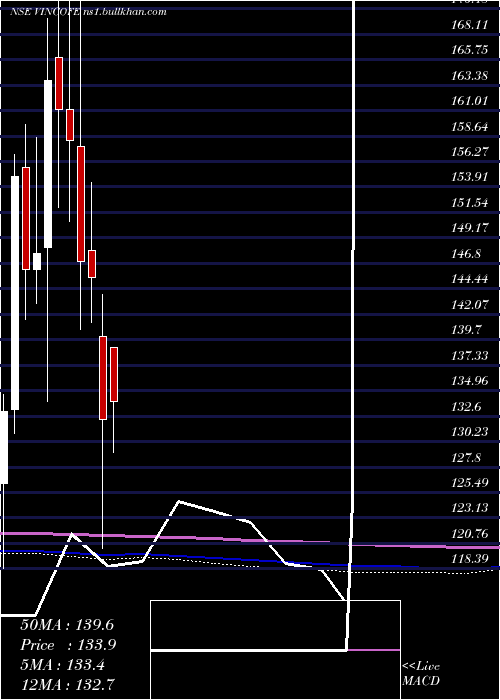Click the 142.07 price axis label

pyautogui.click(x=469, y=305)
